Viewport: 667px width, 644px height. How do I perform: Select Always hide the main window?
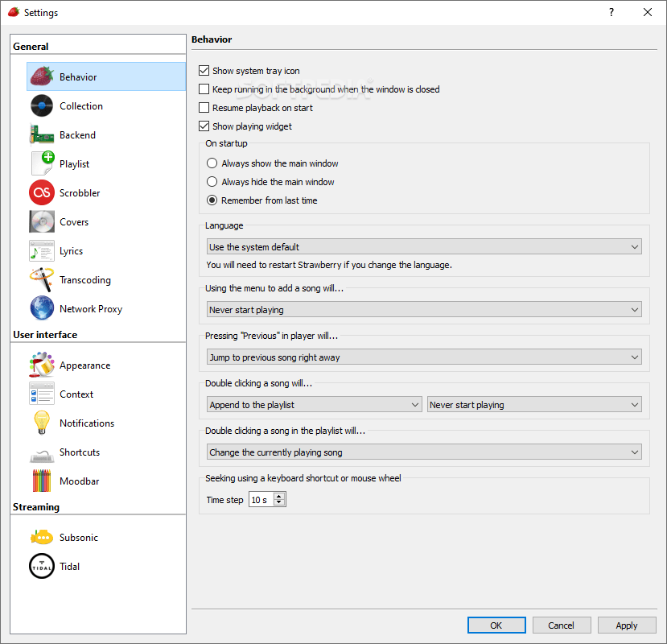click(211, 181)
